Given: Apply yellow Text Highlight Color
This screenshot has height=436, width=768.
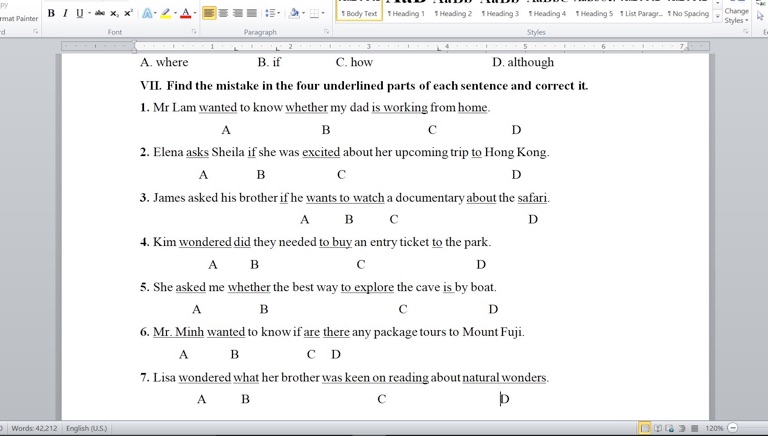Looking at the screenshot, I should (166, 13).
